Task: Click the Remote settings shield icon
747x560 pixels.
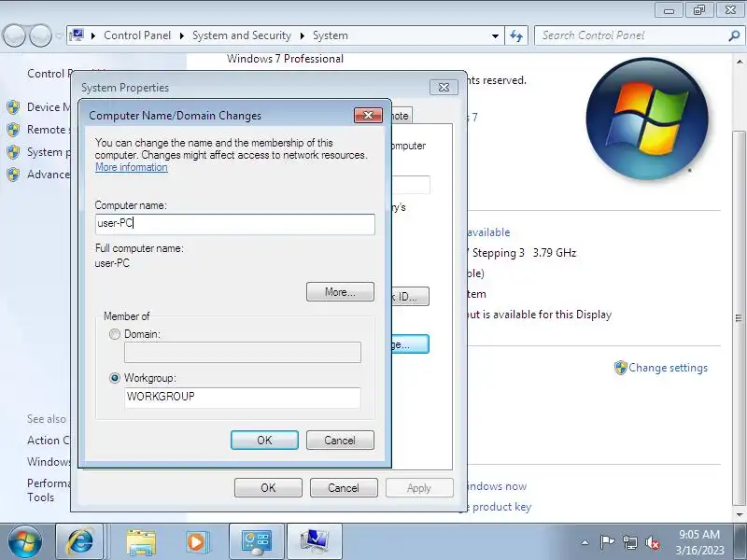Action: pos(13,130)
